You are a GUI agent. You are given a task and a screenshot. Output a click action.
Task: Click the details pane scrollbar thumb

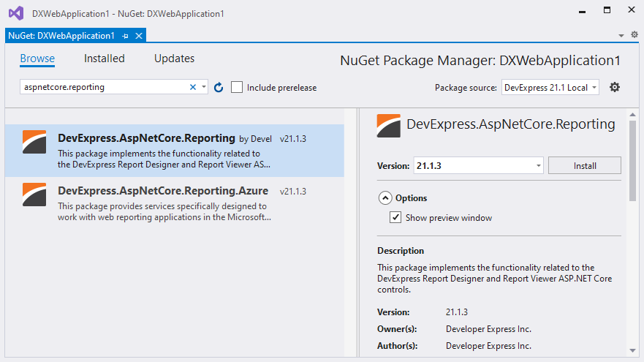632,160
